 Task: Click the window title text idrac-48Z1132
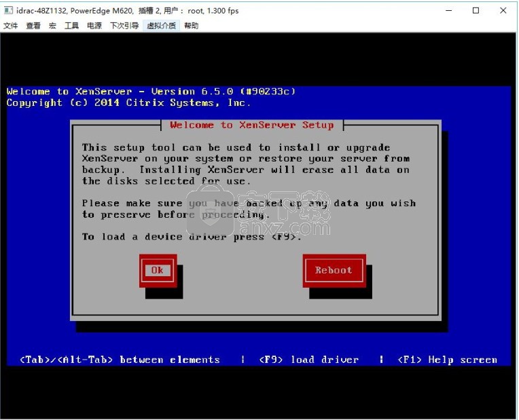click(128, 11)
